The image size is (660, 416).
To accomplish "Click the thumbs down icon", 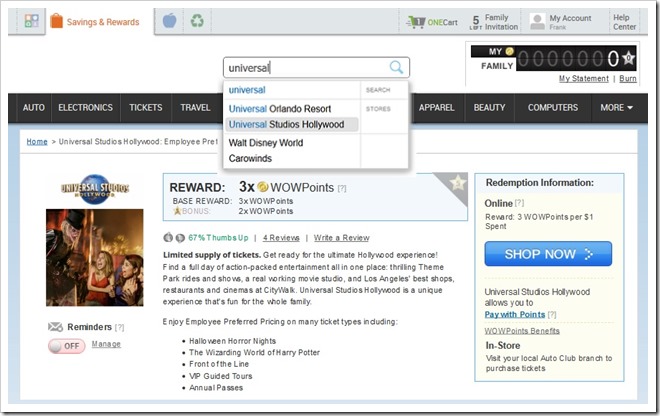I will click(180, 238).
